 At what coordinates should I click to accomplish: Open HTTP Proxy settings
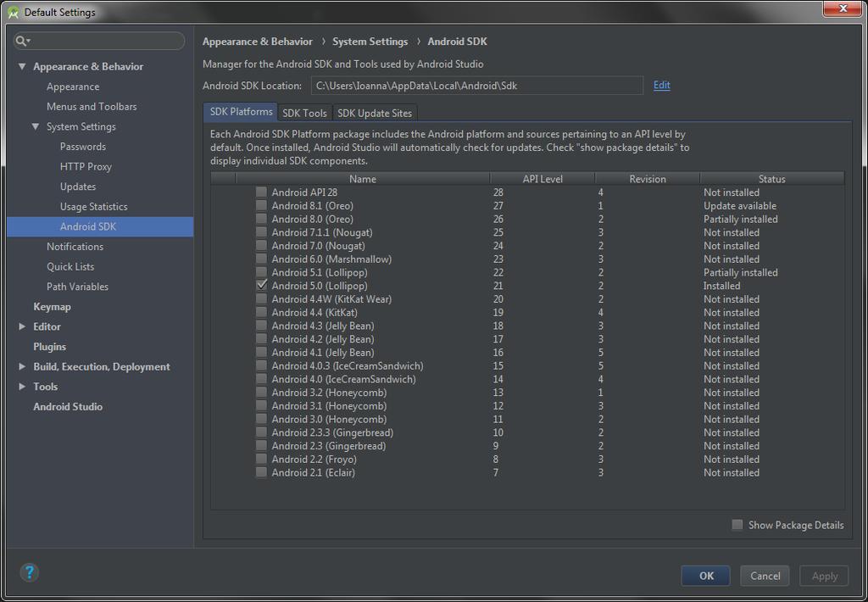(86, 167)
